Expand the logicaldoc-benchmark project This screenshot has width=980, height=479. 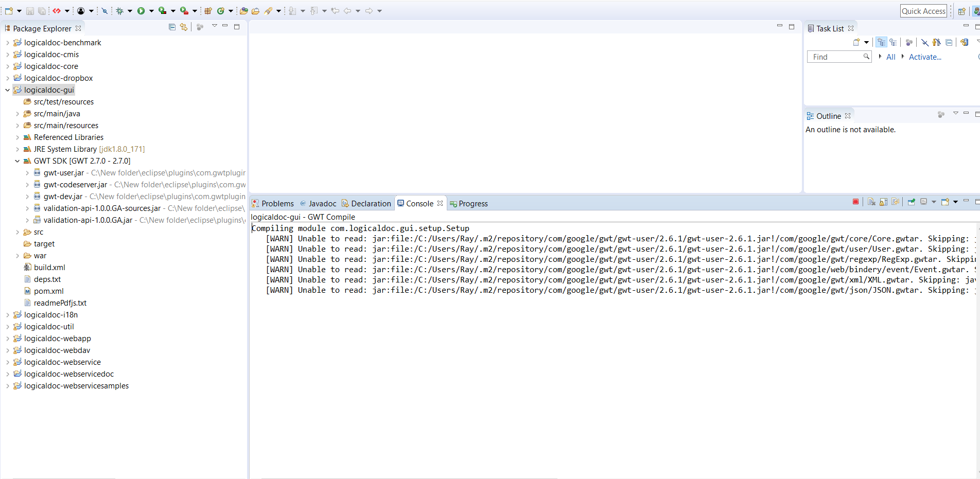[x=7, y=43]
